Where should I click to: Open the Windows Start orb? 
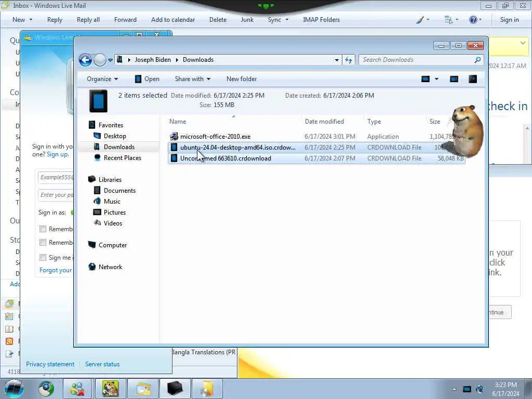click(14, 389)
